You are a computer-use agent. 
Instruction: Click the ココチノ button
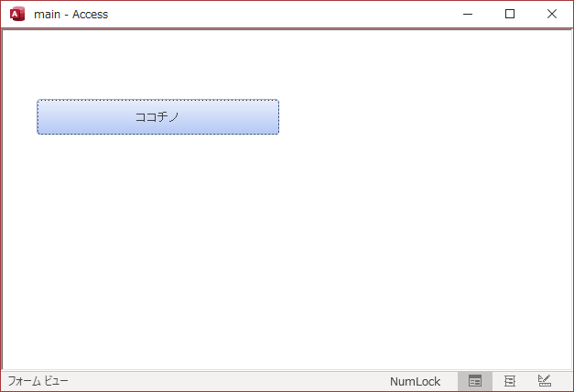point(157,117)
